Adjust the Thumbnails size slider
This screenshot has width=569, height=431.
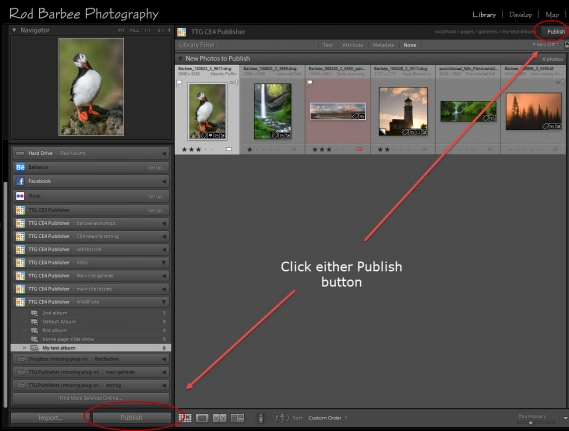pyautogui.click(x=531, y=422)
